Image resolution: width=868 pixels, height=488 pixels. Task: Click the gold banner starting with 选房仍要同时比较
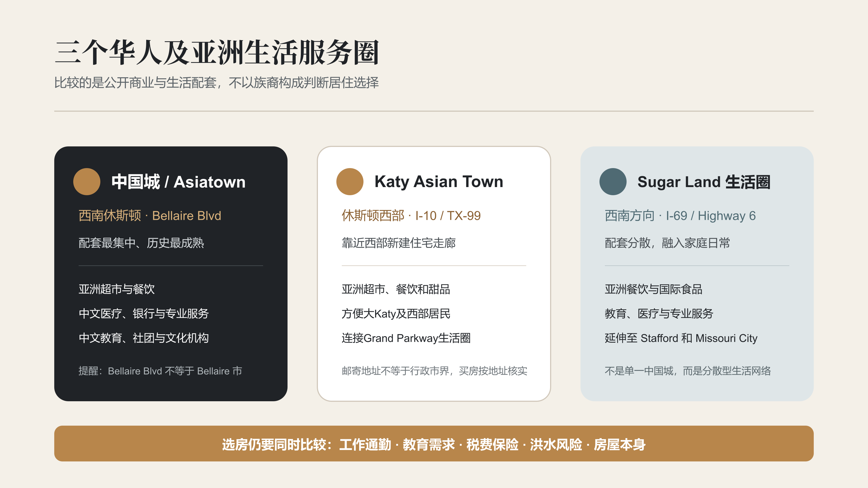[434, 444]
